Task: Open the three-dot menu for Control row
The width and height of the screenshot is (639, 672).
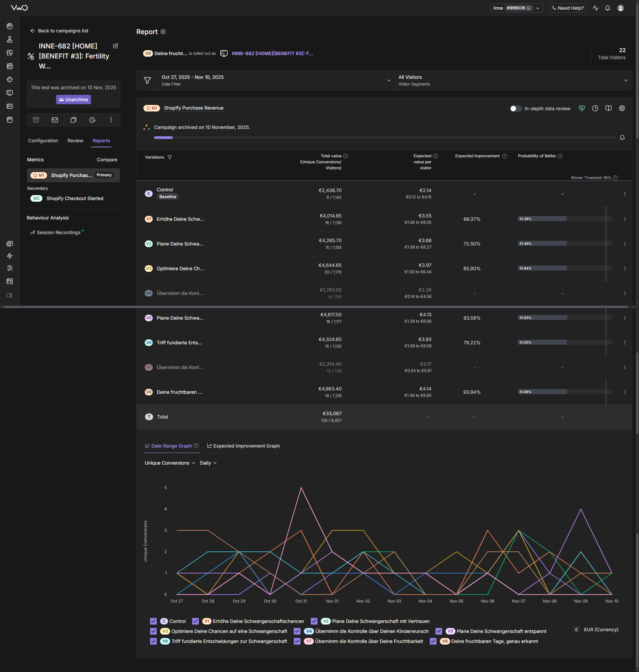Action: coord(625,194)
